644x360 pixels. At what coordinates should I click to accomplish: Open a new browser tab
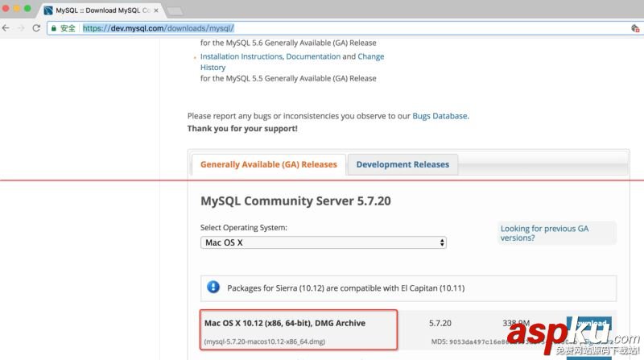(175, 10)
